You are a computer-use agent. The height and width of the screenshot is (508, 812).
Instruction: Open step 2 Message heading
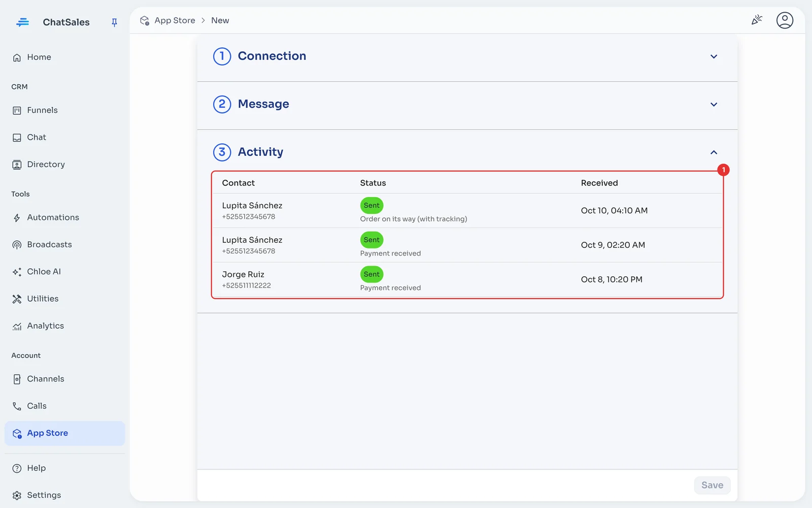coord(263,104)
